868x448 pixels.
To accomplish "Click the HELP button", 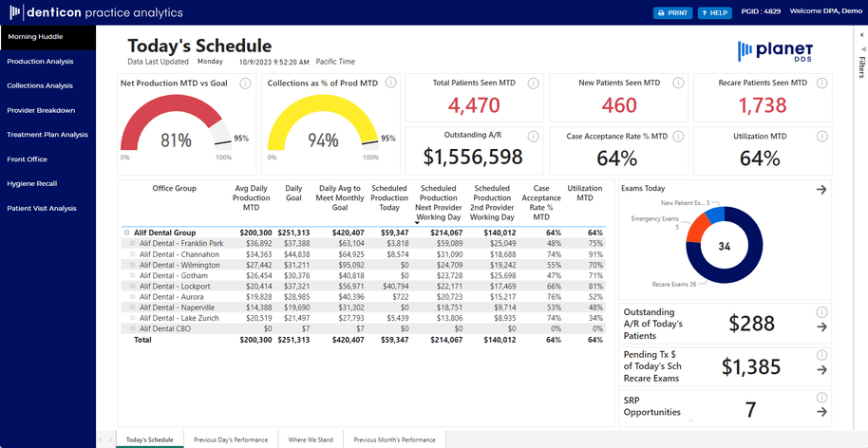I will (x=714, y=12).
